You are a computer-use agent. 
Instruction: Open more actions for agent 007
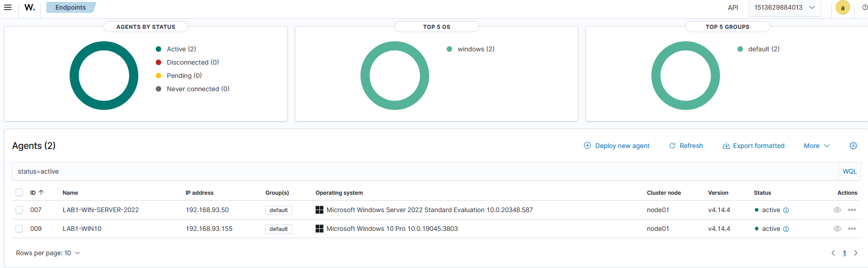pyautogui.click(x=852, y=210)
